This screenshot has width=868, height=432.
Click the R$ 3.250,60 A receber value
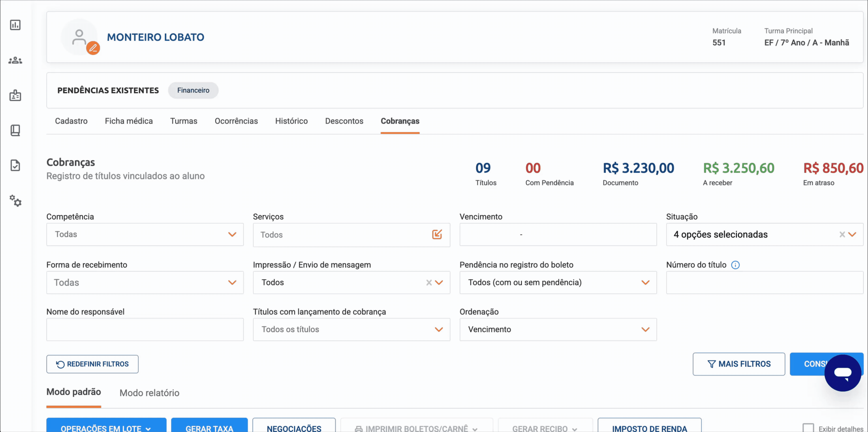pos(738,168)
